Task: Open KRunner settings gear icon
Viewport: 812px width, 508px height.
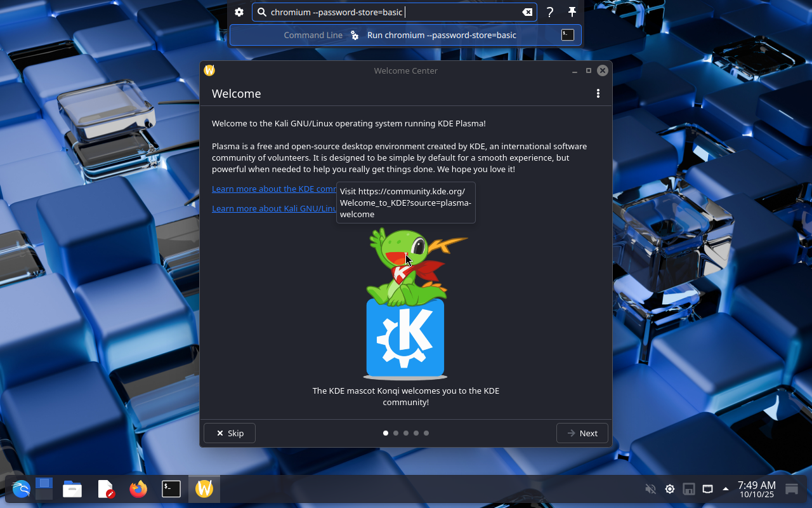Action: point(239,12)
